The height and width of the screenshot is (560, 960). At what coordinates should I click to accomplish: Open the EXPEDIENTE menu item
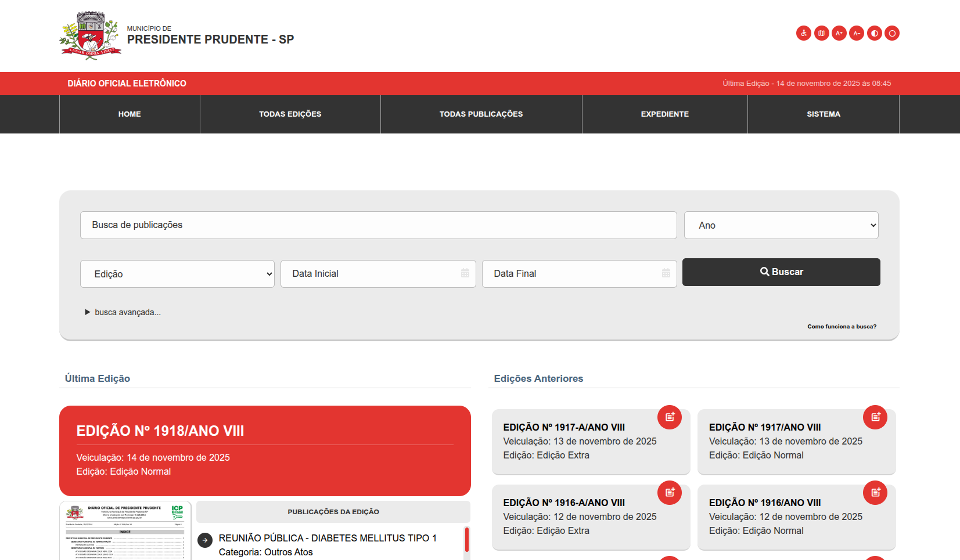click(665, 114)
